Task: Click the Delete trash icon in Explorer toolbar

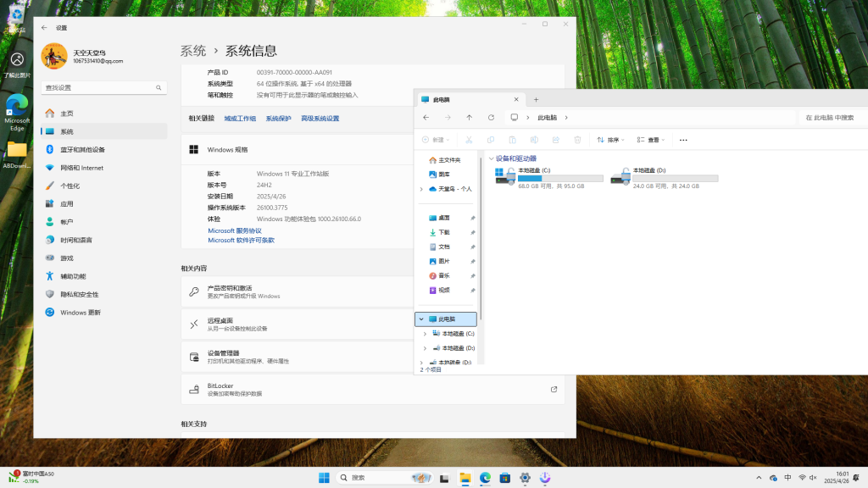Action: (x=577, y=140)
